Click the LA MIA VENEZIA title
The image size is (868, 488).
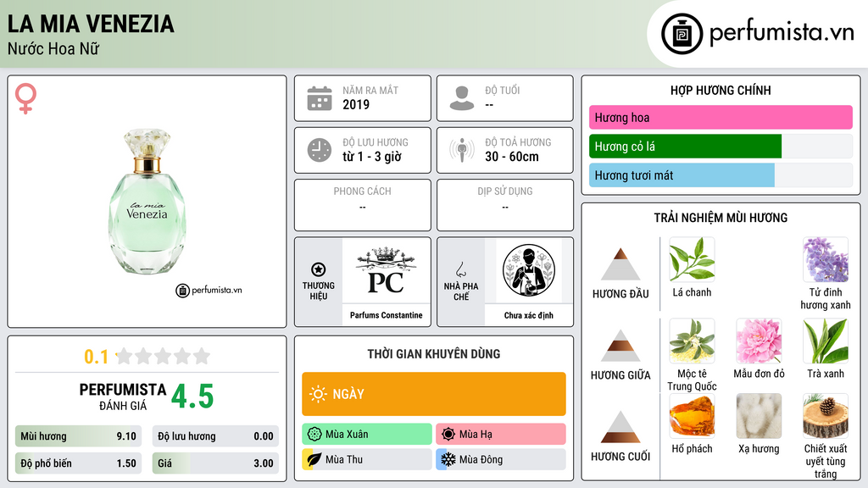coord(91,24)
